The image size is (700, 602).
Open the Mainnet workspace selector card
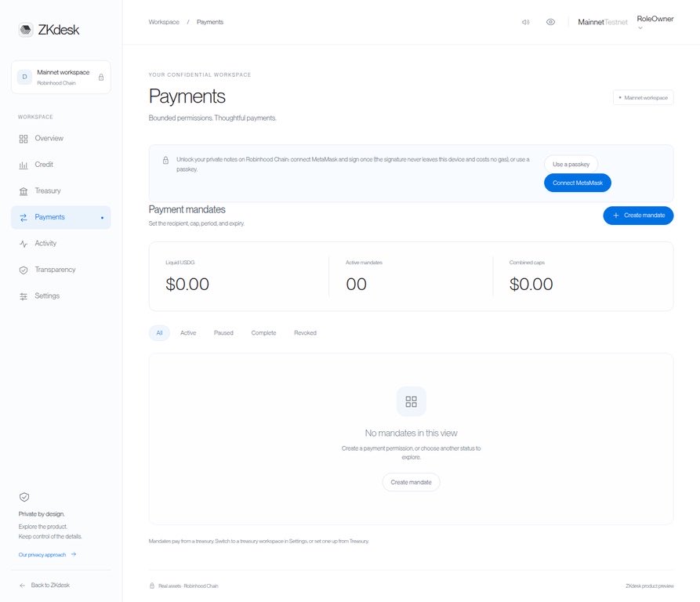click(x=61, y=77)
